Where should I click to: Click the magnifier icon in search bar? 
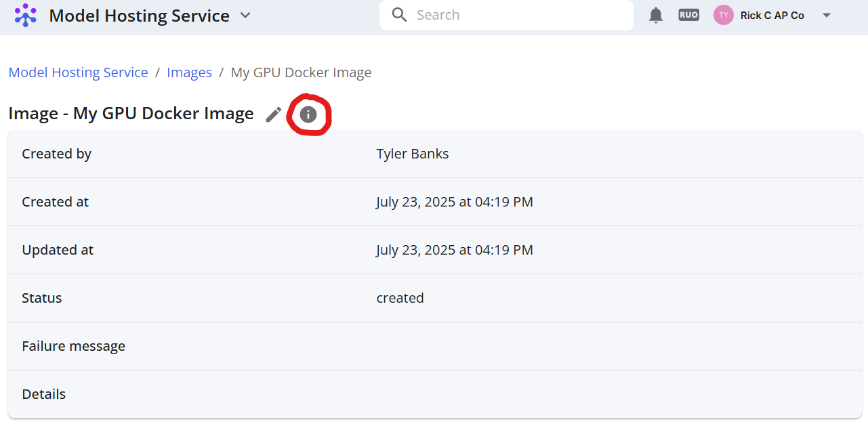tap(400, 15)
